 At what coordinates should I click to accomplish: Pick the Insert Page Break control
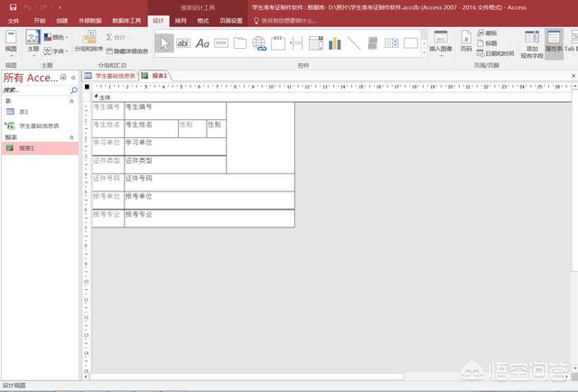click(297, 43)
